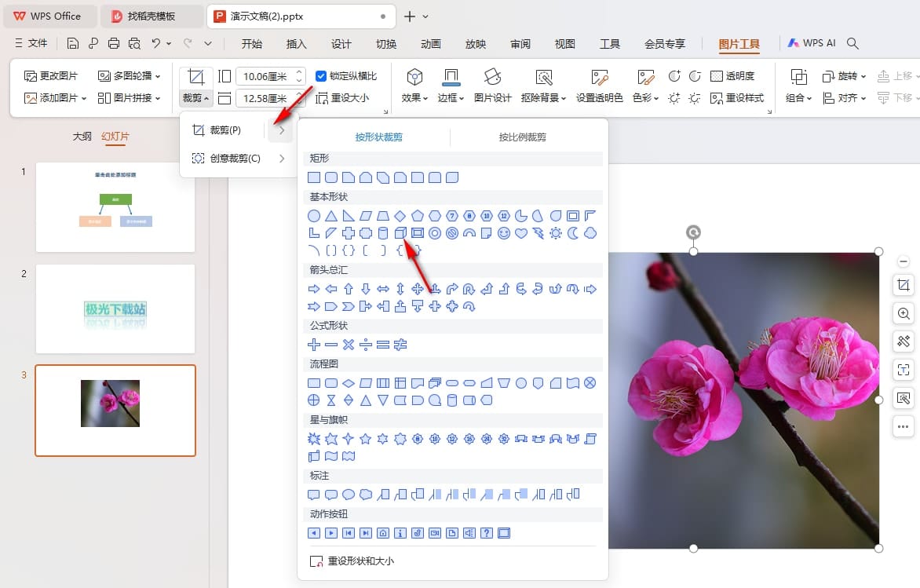Click the 重设大小 reset size button
The image size is (920, 588).
(x=343, y=98)
